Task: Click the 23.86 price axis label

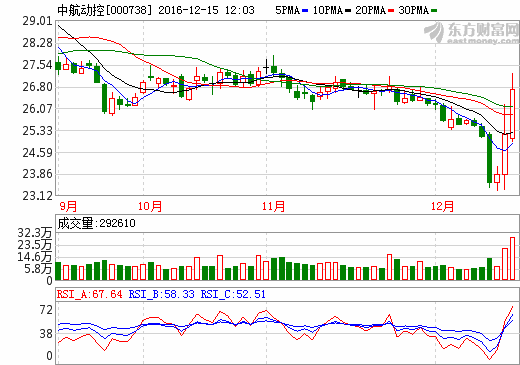Action: [x=38, y=174]
